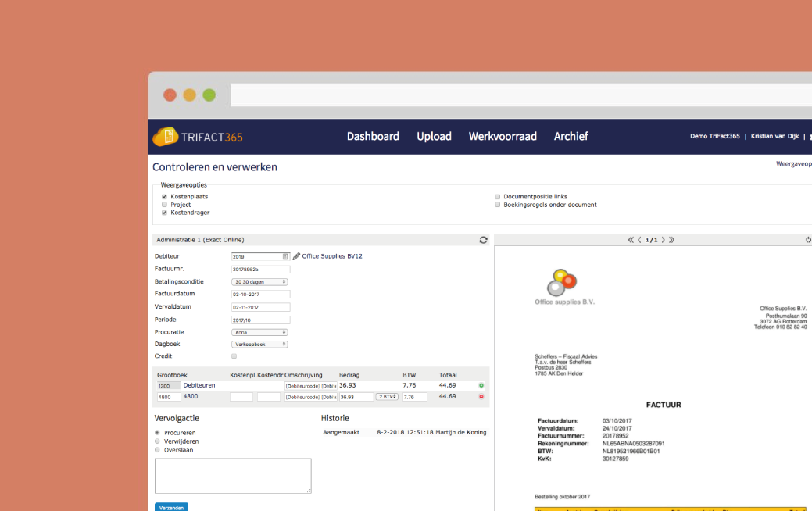The height and width of the screenshot is (511, 812).
Task: Open the 2 BTW code dropdown
Action: 387,397
